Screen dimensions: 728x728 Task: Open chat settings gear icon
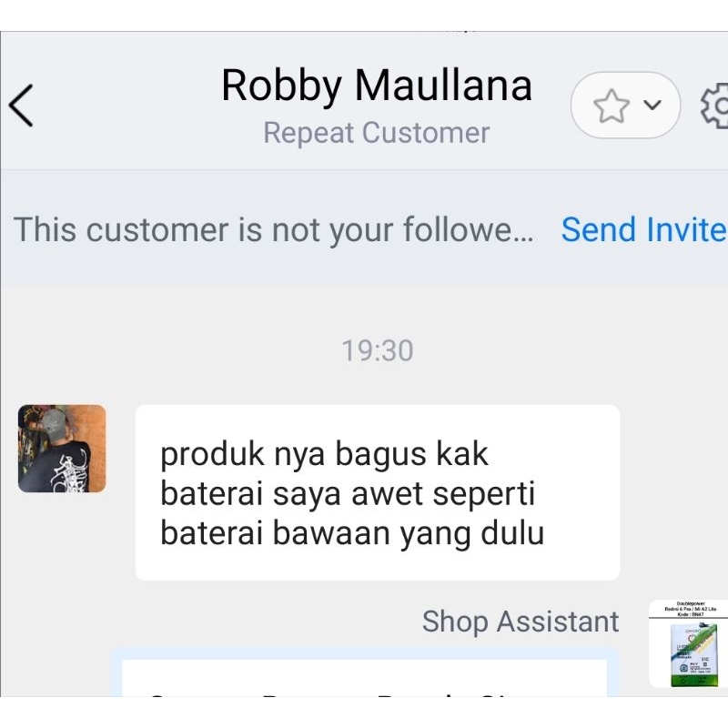(717, 106)
